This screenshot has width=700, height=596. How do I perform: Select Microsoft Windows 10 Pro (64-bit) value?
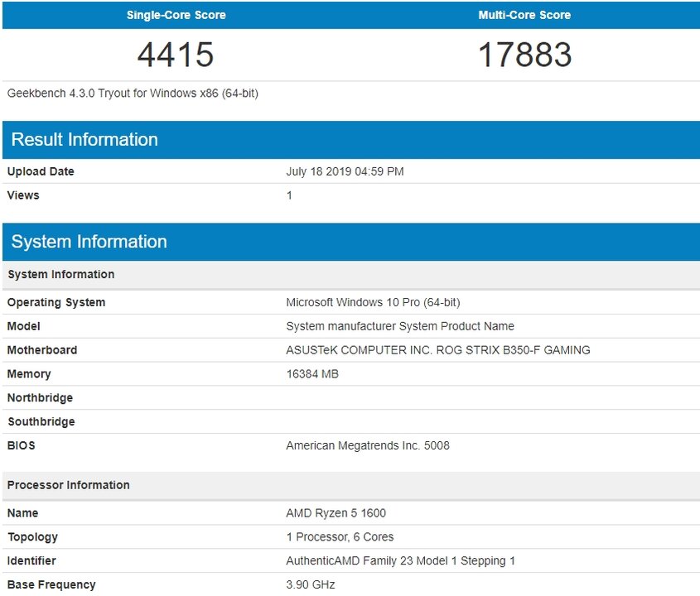373,302
